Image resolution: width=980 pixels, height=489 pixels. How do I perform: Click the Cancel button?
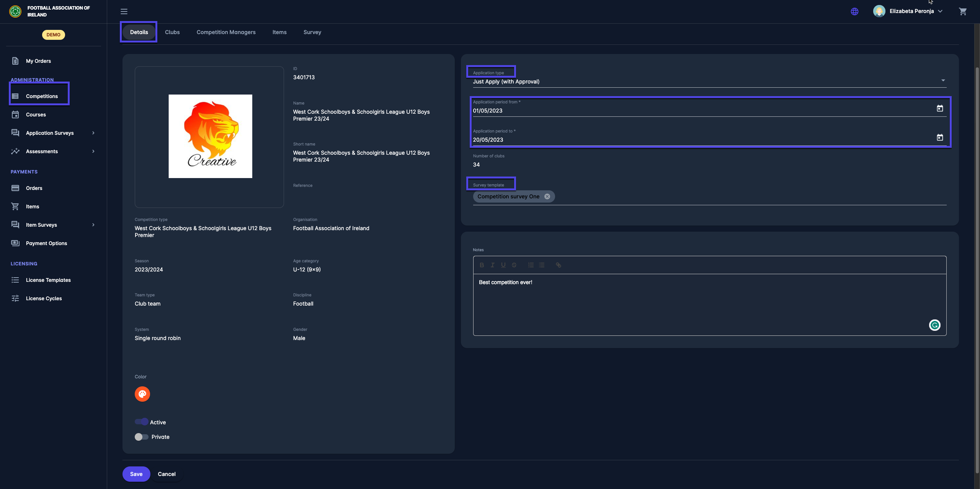pos(167,474)
